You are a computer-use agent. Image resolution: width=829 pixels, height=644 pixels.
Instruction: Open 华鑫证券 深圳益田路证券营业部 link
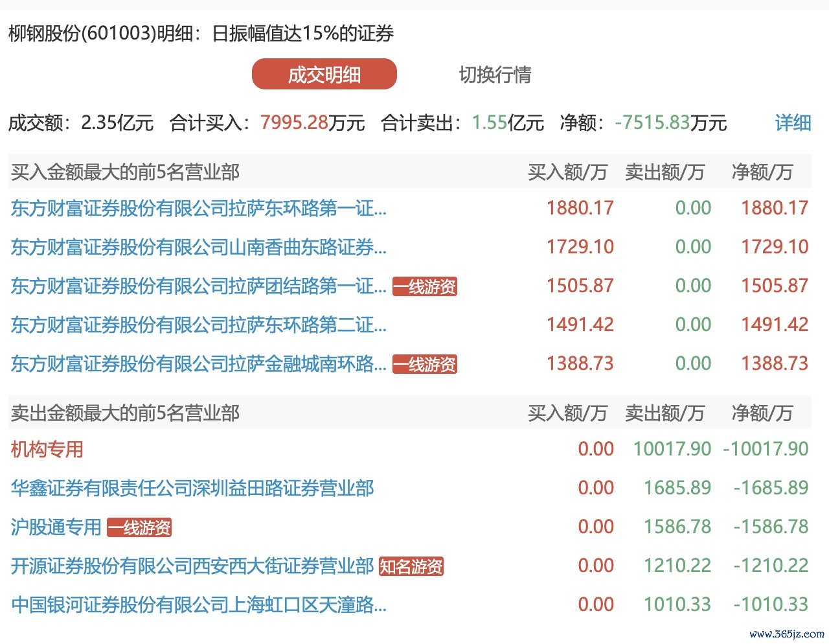(x=192, y=488)
